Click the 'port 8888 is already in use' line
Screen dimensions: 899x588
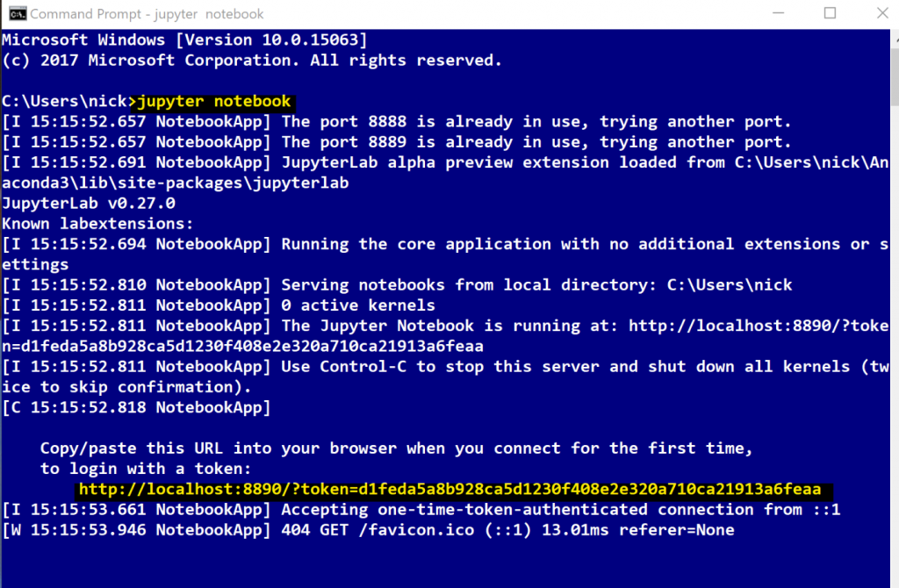tap(397, 122)
